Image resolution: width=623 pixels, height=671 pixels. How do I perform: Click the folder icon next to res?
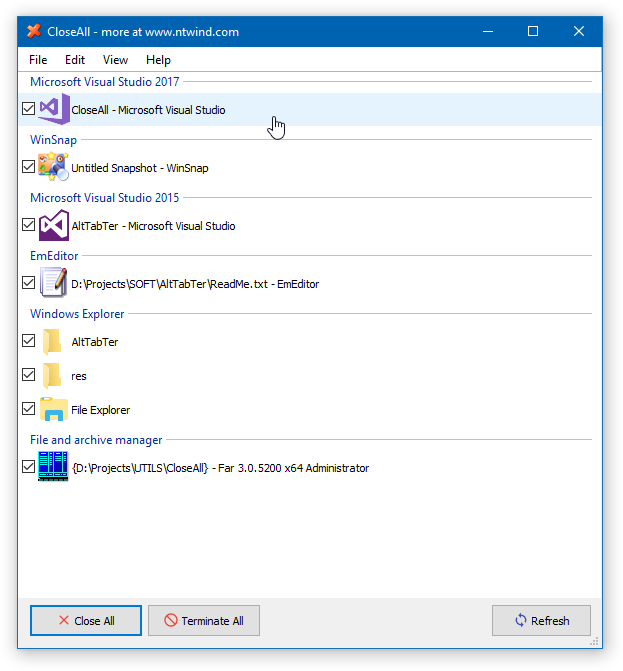(x=52, y=376)
